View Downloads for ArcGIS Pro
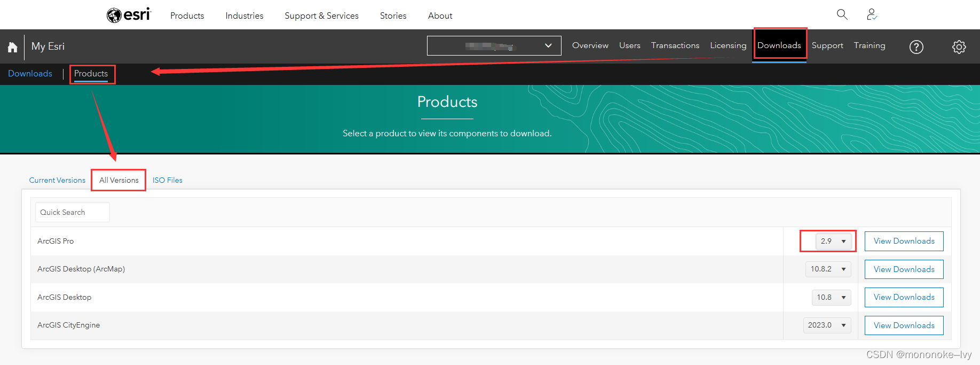980x365 pixels. click(x=904, y=241)
